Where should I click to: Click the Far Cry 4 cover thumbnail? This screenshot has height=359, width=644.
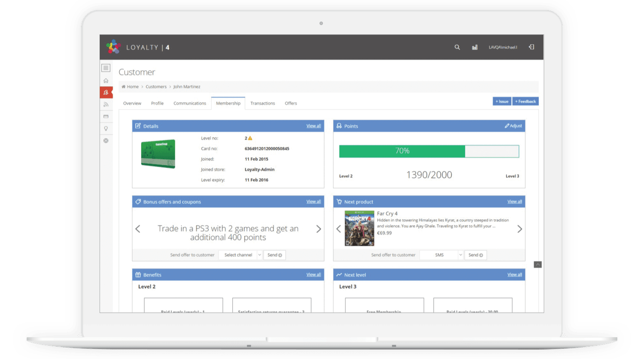[x=359, y=228]
